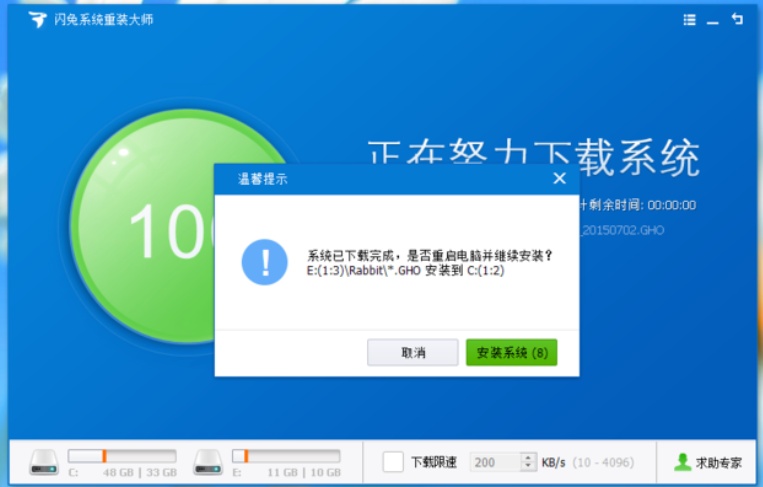Viewport: 763px width, 487px height.
Task: Close the 温馨提示 dialog
Action: (x=560, y=179)
